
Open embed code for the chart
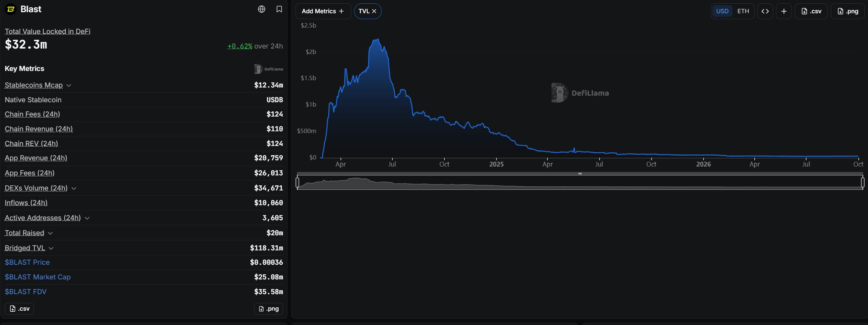click(x=765, y=11)
